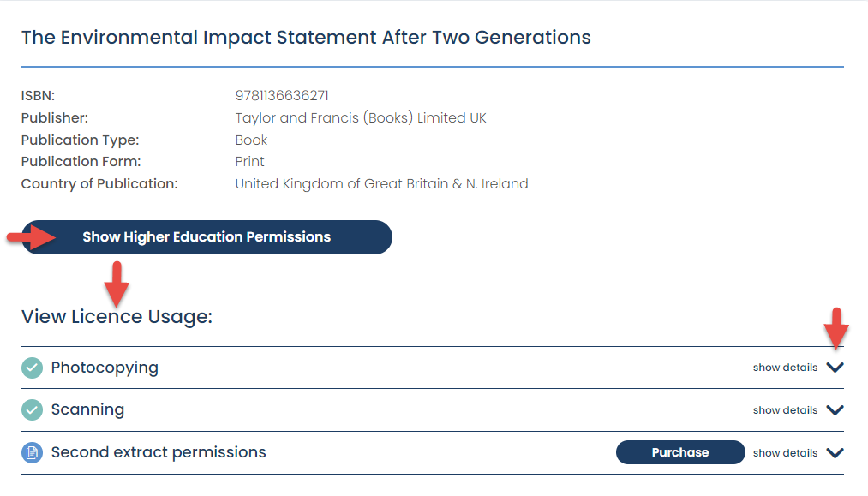Click the ISBN number 9781136636271

282,96
